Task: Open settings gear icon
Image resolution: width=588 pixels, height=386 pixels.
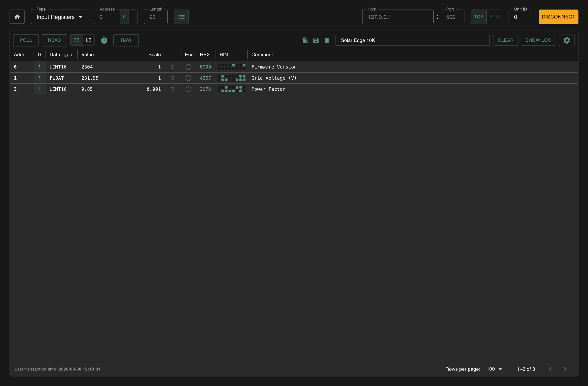Action: [x=567, y=40]
